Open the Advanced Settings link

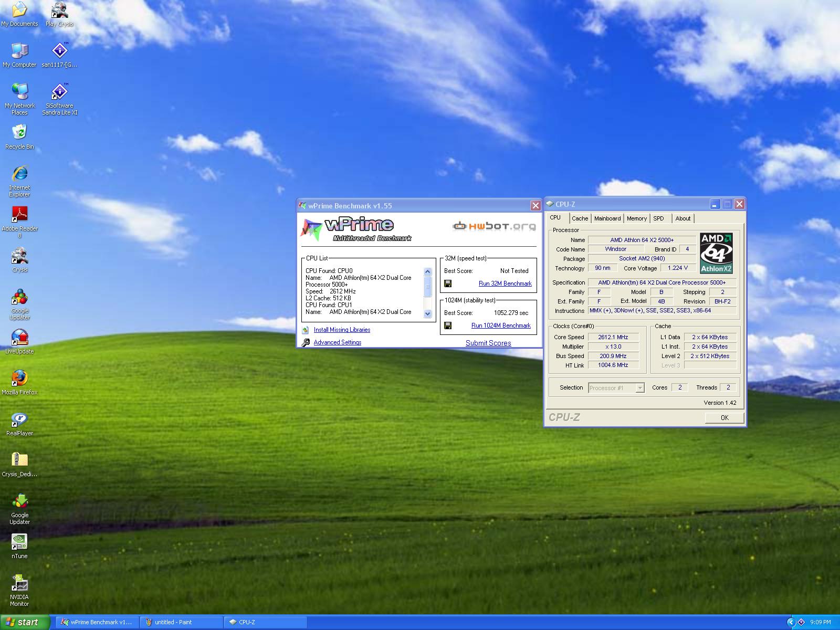[x=338, y=342]
